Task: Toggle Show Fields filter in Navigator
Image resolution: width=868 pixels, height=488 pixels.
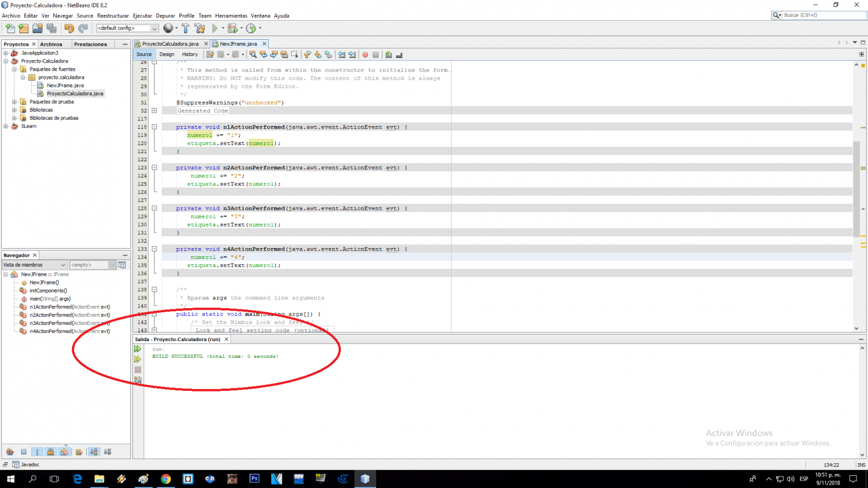Action: tap(24, 452)
